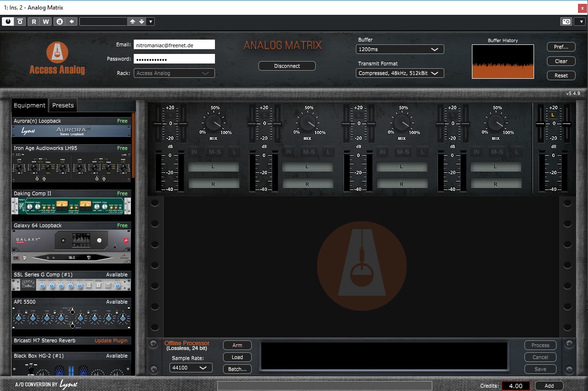Click the effect bypass icon beside the power button
The height and width of the screenshot is (391, 588).
tap(20, 21)
